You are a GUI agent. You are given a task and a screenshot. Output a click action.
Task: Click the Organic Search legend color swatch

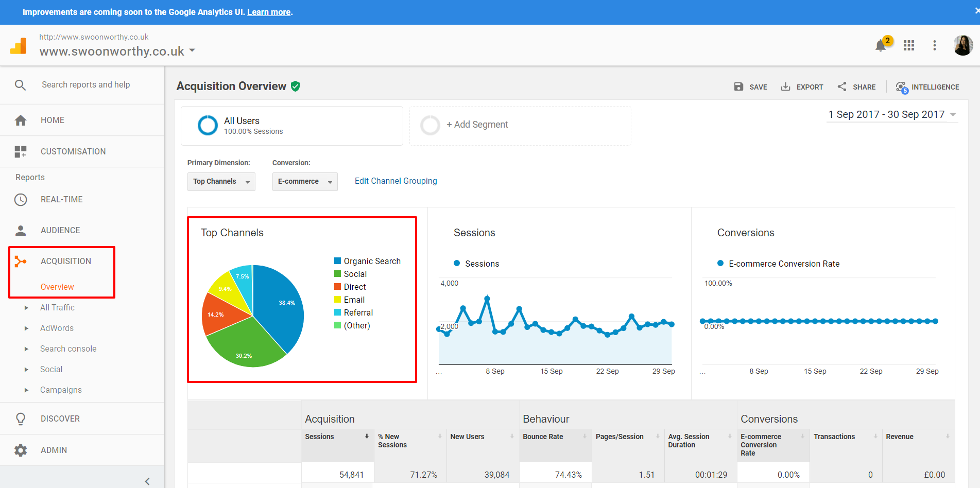(337, 261)
